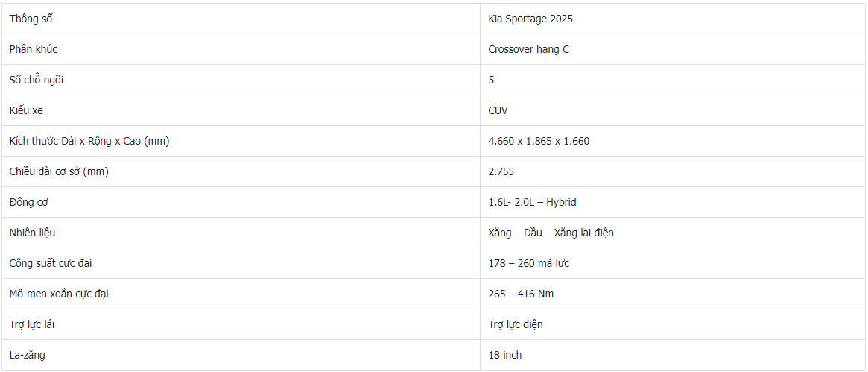
Task: Select dimensions value '4.660 x 1.865 x 1.660'
Action: (539, 141)
